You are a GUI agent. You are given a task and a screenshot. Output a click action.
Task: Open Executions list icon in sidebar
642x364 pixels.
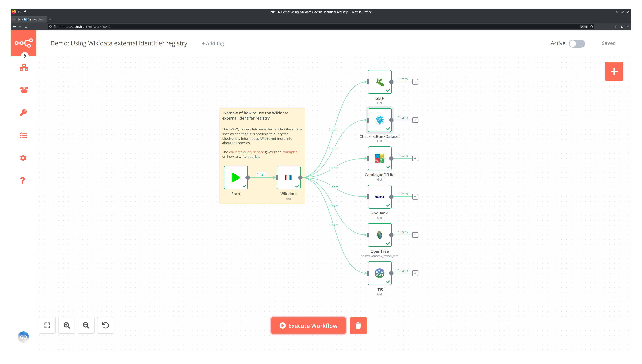click(23, 135)
